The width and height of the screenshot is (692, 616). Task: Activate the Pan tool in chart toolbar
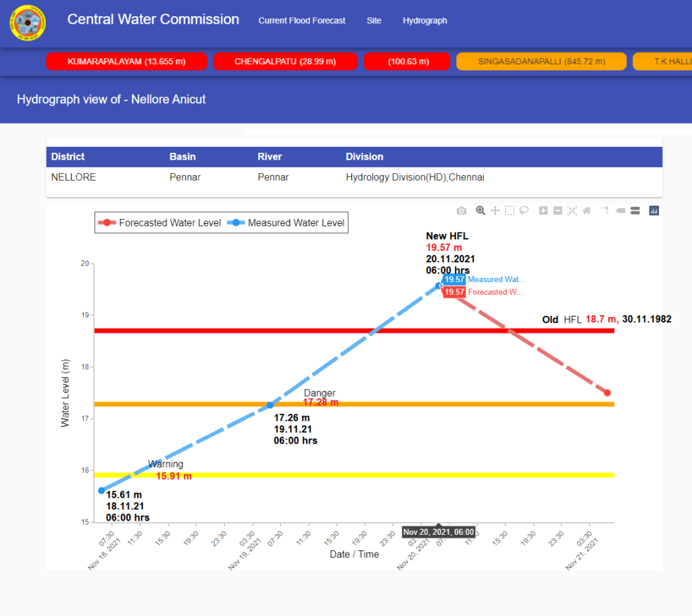[495, 211]
